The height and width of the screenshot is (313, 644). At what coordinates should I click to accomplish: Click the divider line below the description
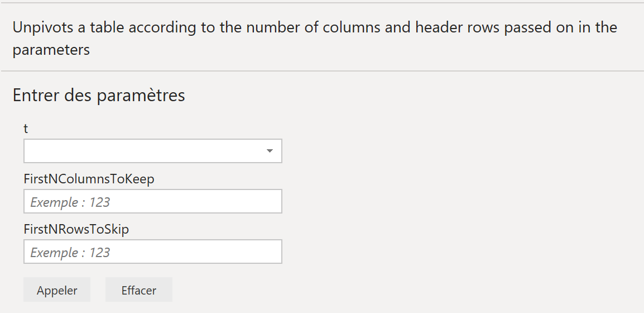coord(322,71)
